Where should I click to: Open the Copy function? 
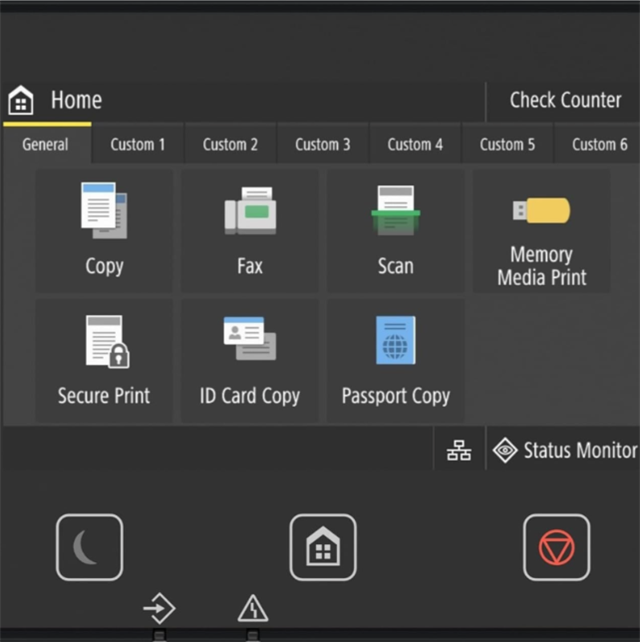[x=104, y=231]
